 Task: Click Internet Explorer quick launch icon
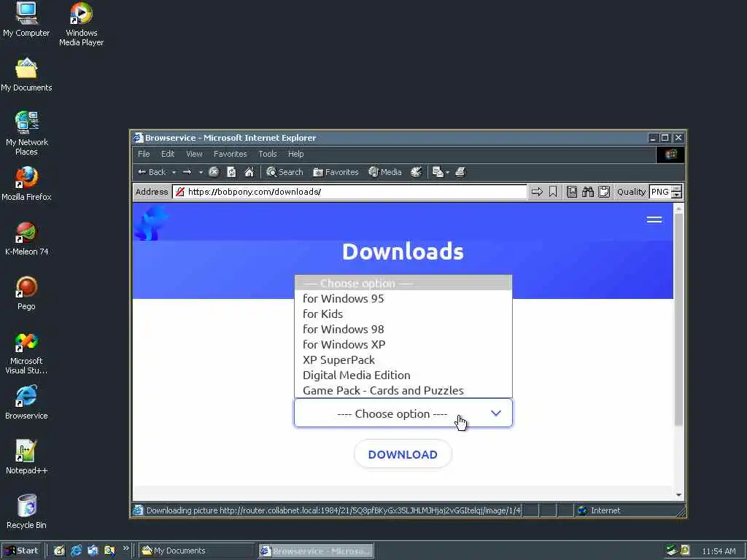point(76,551)
